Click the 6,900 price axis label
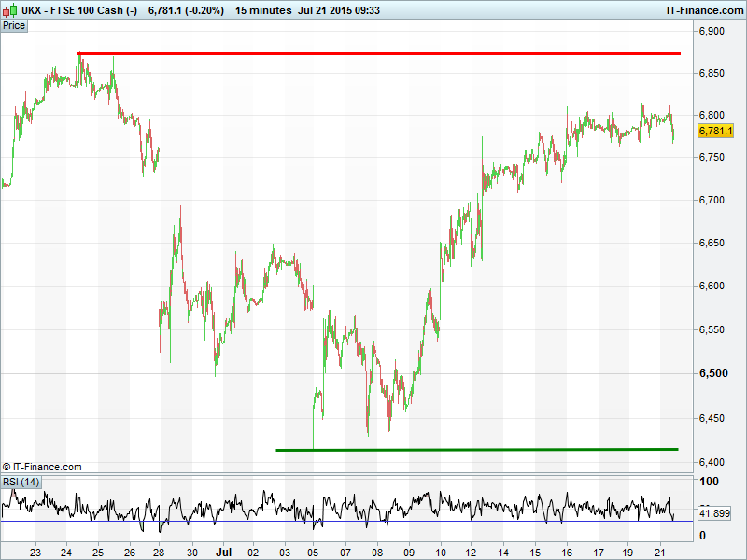747x560 pixels. (712, 32)
